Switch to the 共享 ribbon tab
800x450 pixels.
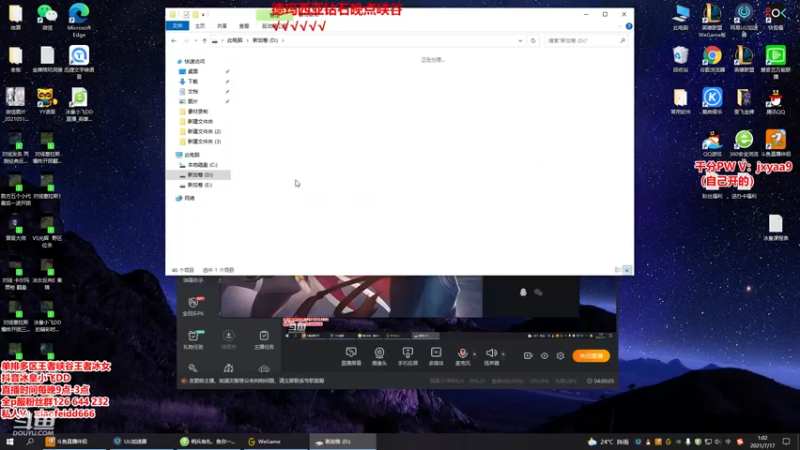(222, 26)
